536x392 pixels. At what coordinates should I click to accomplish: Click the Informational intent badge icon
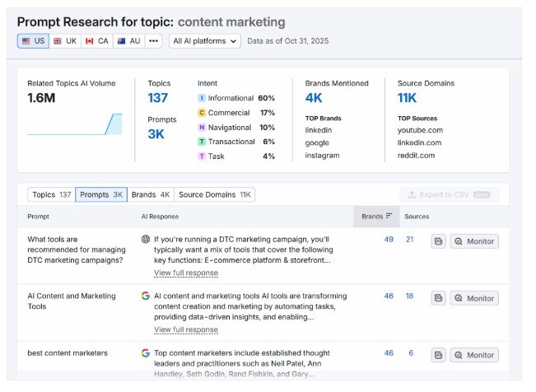[202, 98]
